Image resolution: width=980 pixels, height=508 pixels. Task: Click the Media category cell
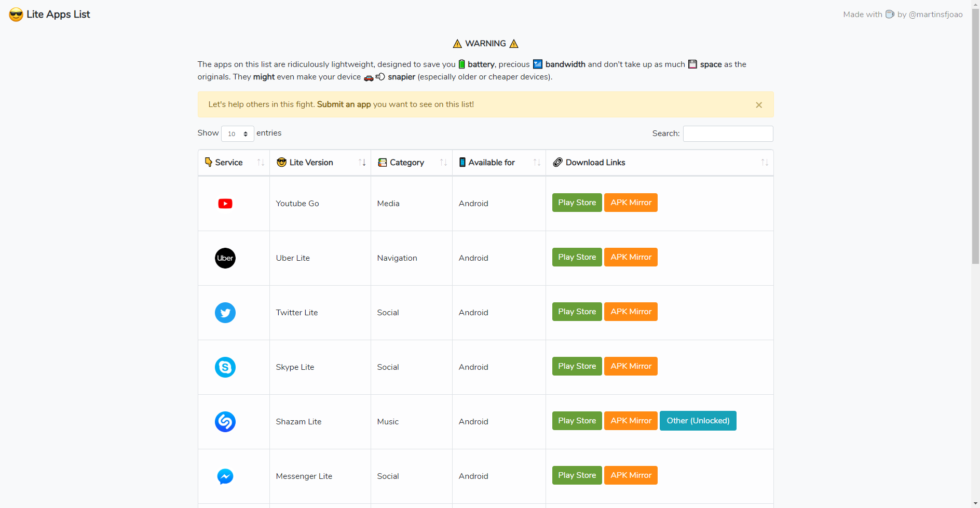tap(411, 204)
